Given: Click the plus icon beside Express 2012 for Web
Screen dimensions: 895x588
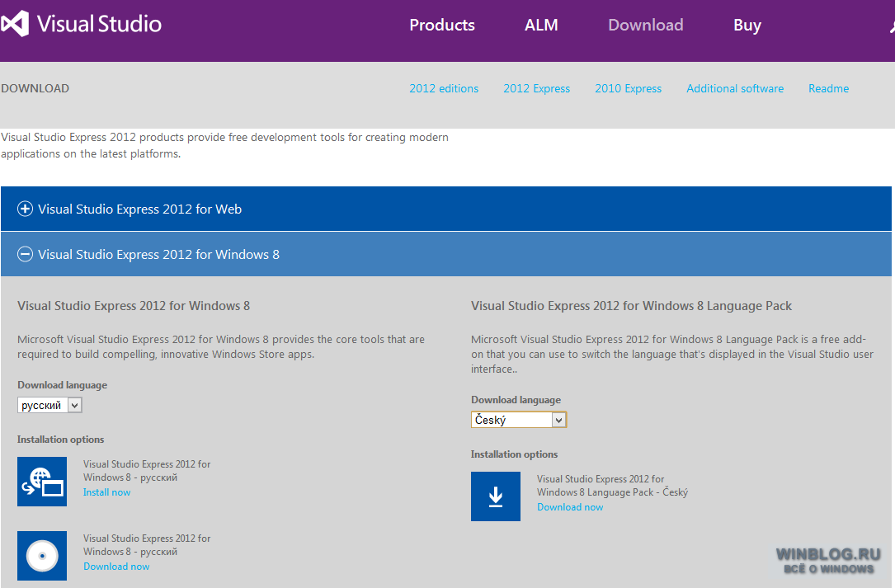Looking at the screenshot, I should point(25,209).
